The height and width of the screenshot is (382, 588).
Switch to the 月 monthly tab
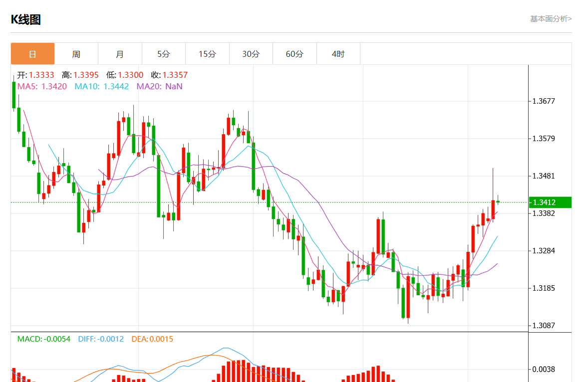tap(120, 54)
